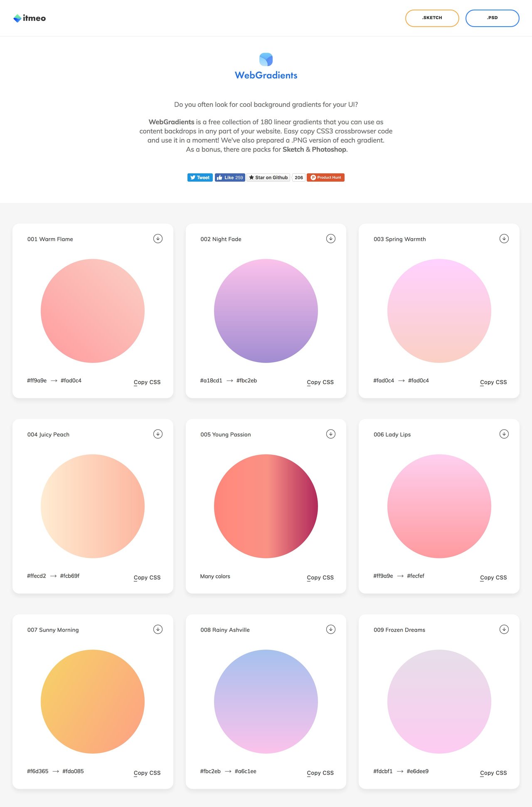Screen dimensions: 532x807
Task: Click the '008 Rainy Ashville' title
Action: click(x=225, y=630)
